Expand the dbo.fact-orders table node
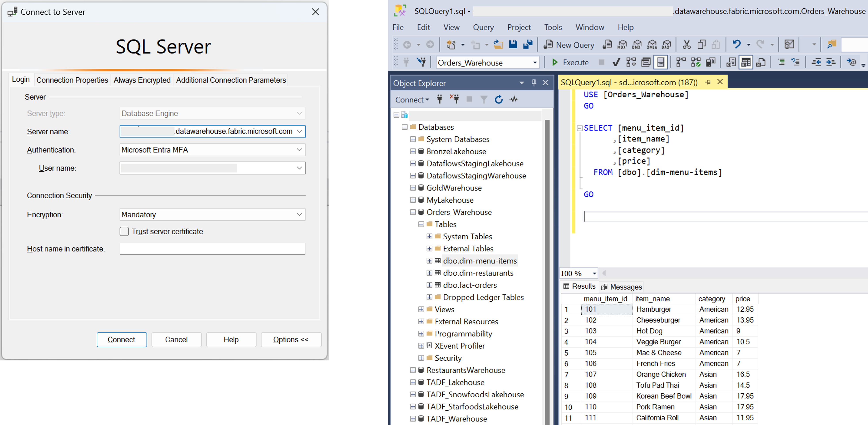The width and height of the screenshot is (868, 425). tap(429, 285)
